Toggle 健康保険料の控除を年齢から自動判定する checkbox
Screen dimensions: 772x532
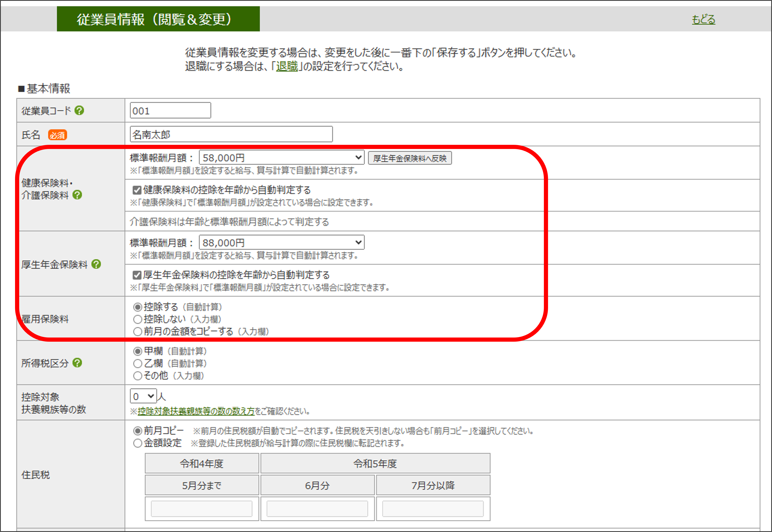[137, 190]
